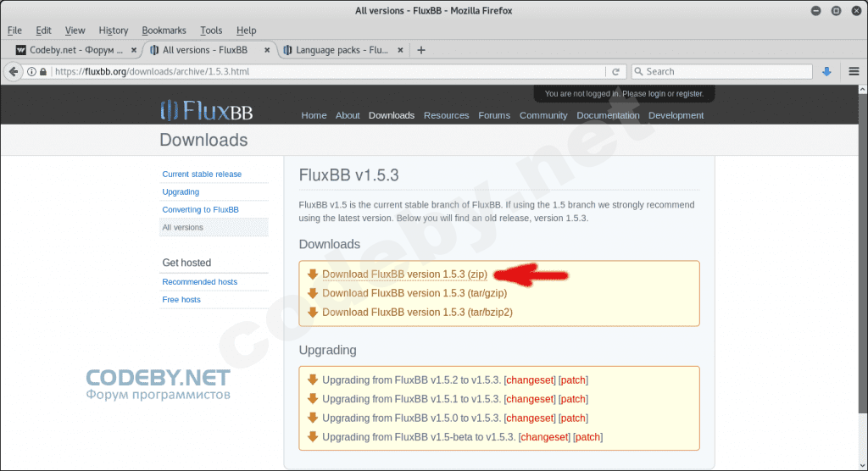The width and height of the screenshot is (868, 471).
Task: Open Free hosts link
Action: pos(181,299)
